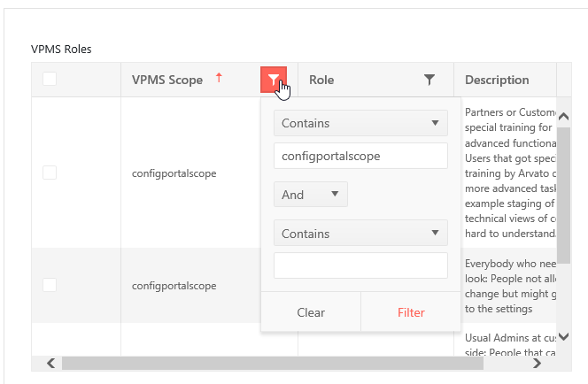Check the second configportalscope row checkbox
Image resolution: width=588 pixels, height=384 pixels.
tap(50, 285)
